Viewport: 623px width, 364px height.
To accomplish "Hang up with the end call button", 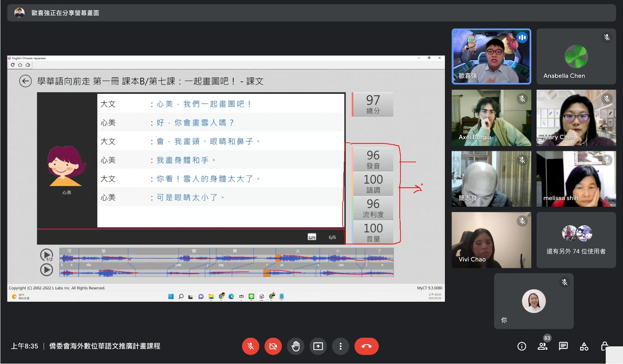I will point(367,346).
